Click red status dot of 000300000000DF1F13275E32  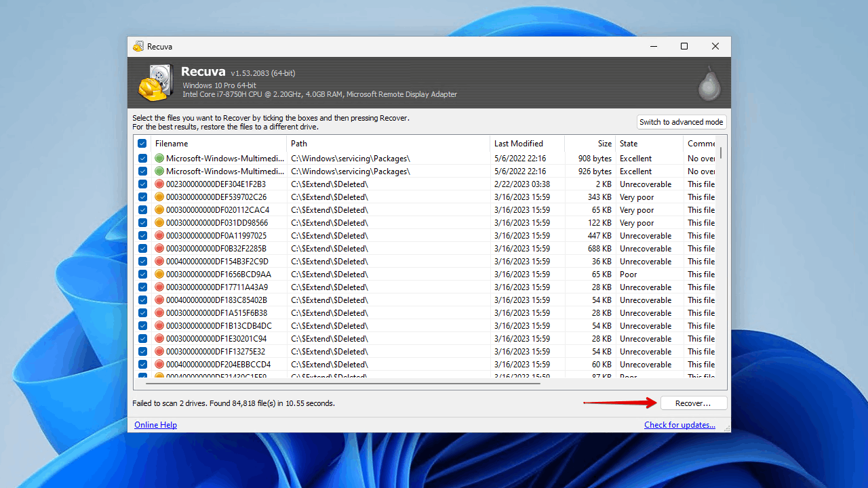(x=159, y=352)
